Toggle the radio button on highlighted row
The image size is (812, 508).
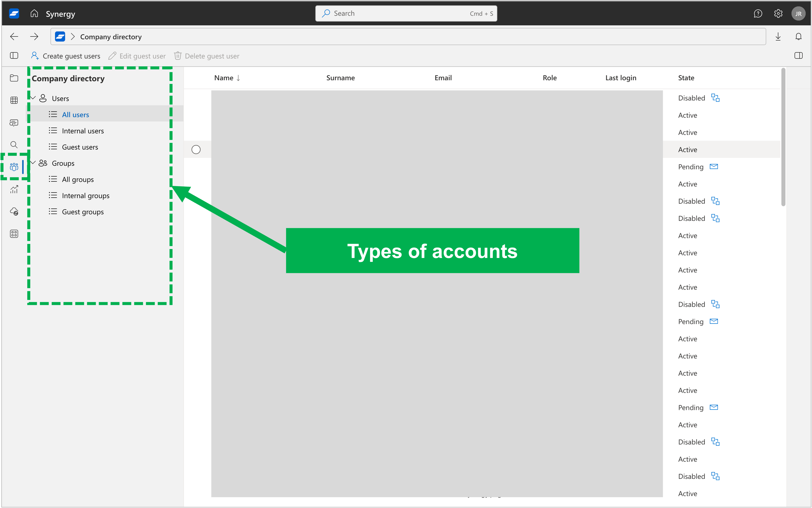(x=196, y=149)
